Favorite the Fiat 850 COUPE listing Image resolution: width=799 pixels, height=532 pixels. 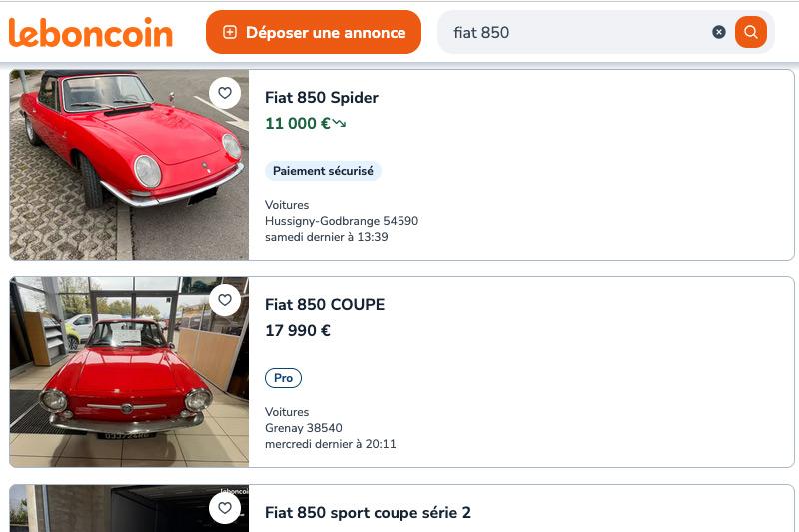click(x=225, y=300)
